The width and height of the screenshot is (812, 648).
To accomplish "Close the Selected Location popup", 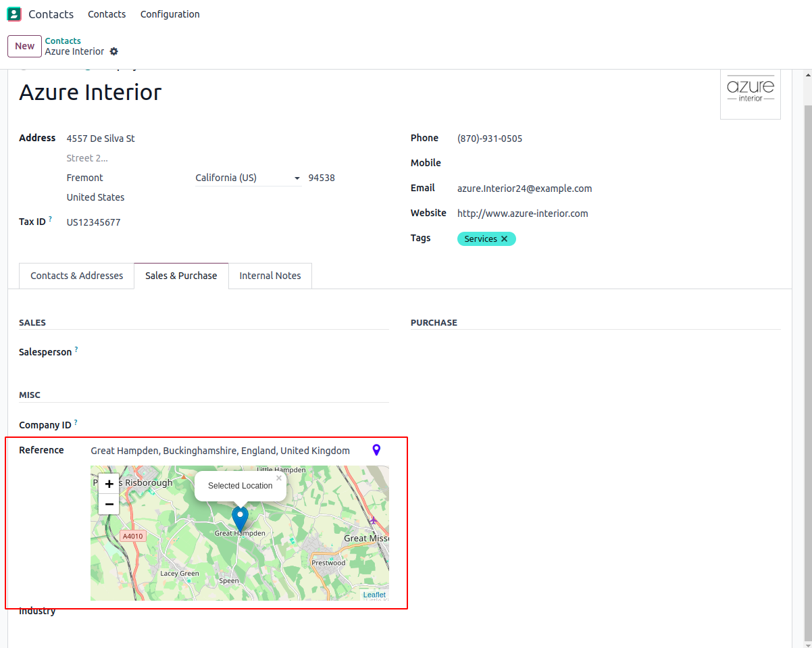I will click(278, 478).
